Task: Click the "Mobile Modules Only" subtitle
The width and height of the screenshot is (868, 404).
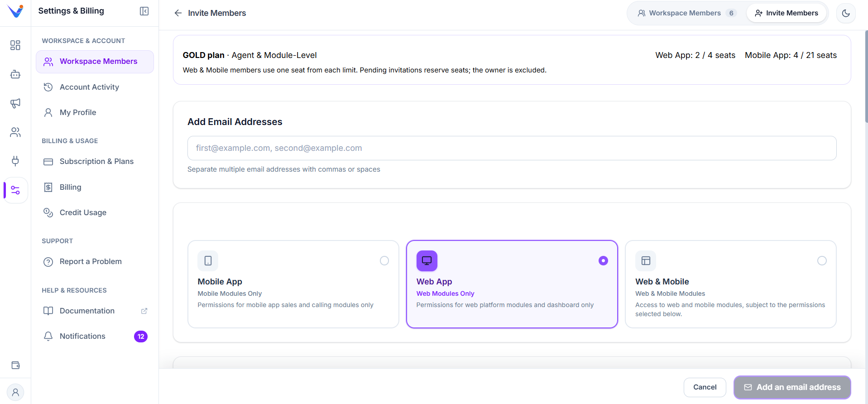Action: pyautogui.click(x=230, y=293)
